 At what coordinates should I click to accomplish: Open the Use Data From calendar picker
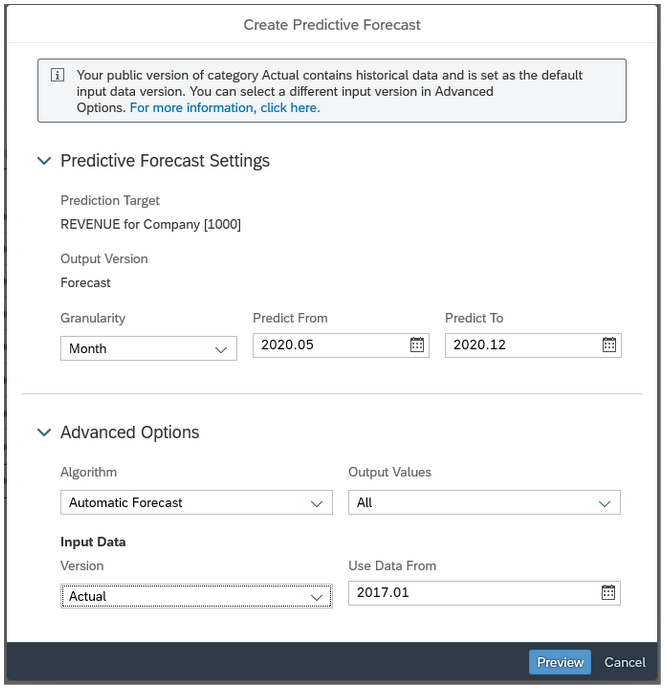(x=608, y=593)
